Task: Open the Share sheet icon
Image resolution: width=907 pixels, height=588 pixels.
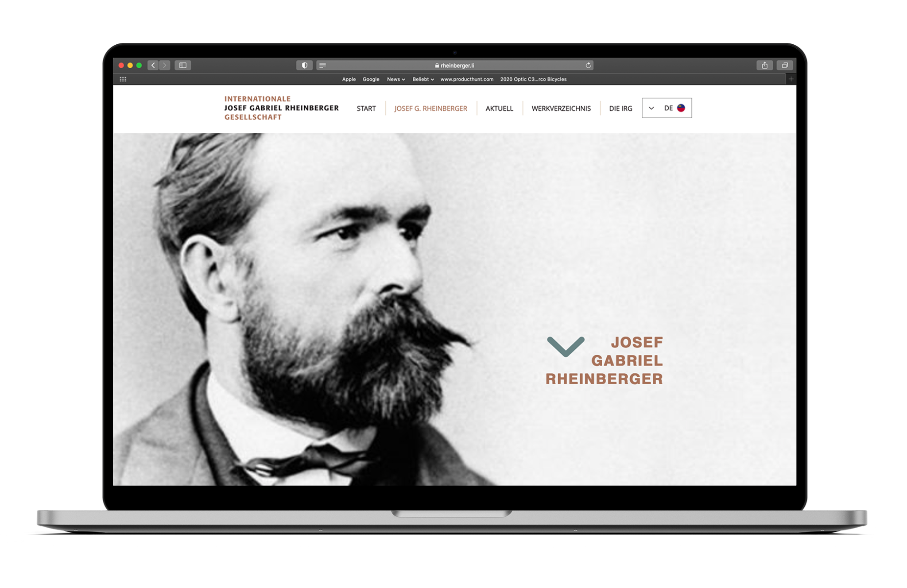Action: tap(764, 66)
